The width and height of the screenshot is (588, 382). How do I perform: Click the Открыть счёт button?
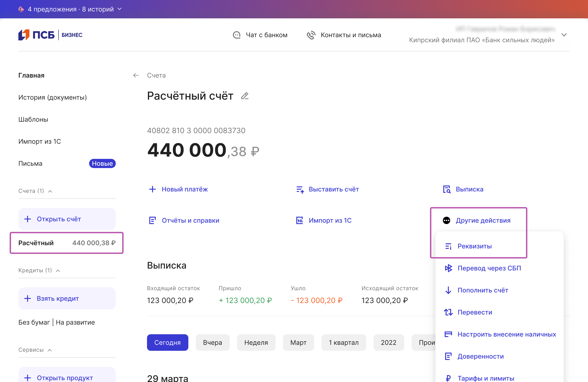(x=67, y=219)
